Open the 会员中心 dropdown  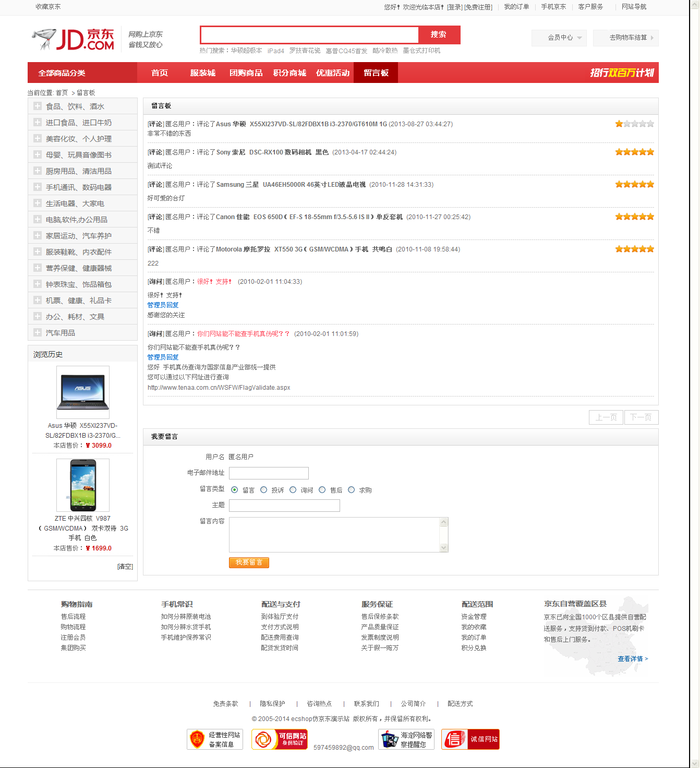tap(560, 38)
